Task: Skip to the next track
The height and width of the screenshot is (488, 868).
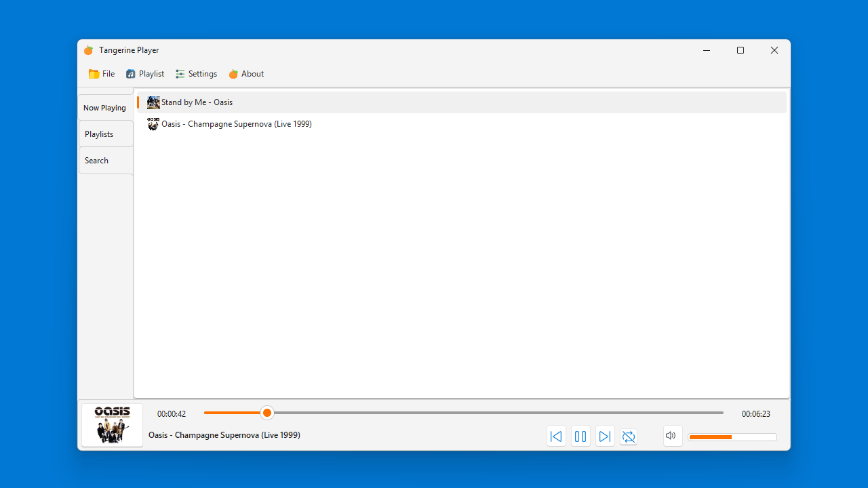Action: click(605, 436)
